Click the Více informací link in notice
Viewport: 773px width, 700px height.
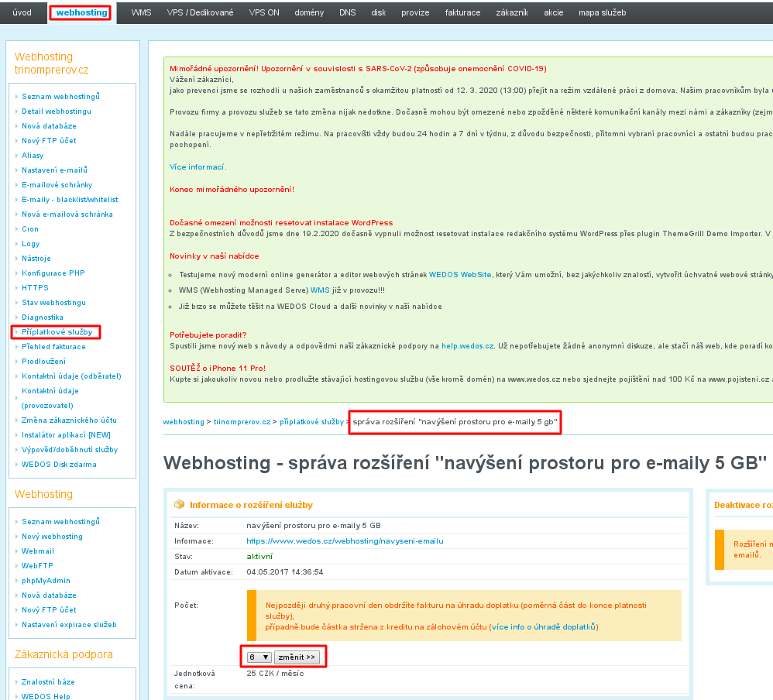point(198,166)
